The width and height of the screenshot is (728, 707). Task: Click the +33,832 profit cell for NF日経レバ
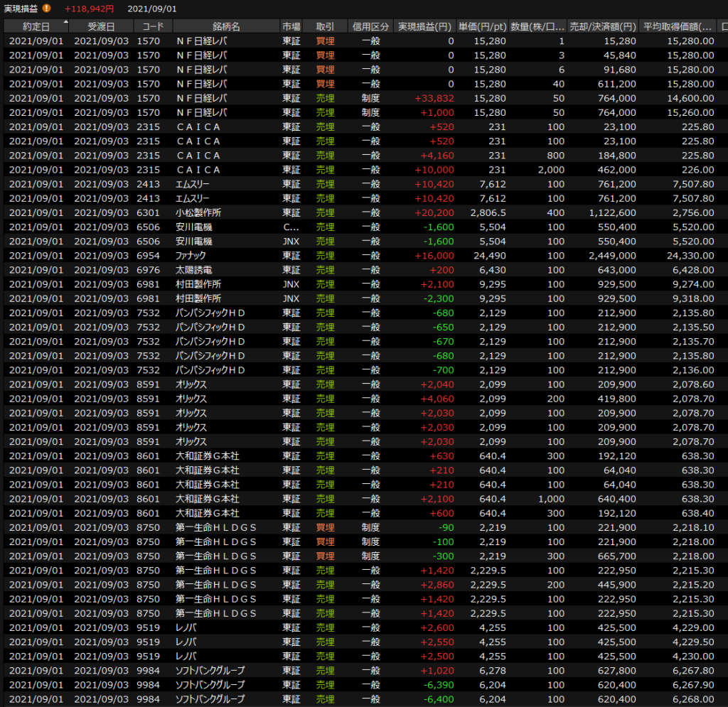[x=433, y=98]
